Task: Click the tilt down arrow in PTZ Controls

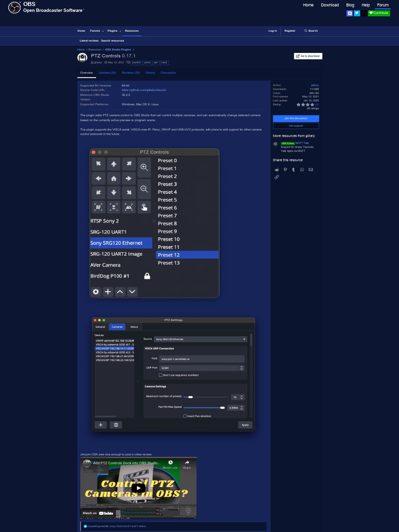Action: tap(114, 193)
